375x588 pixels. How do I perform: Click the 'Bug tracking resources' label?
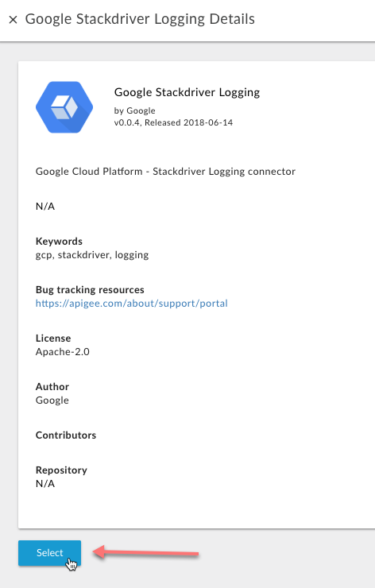(90, 290)
